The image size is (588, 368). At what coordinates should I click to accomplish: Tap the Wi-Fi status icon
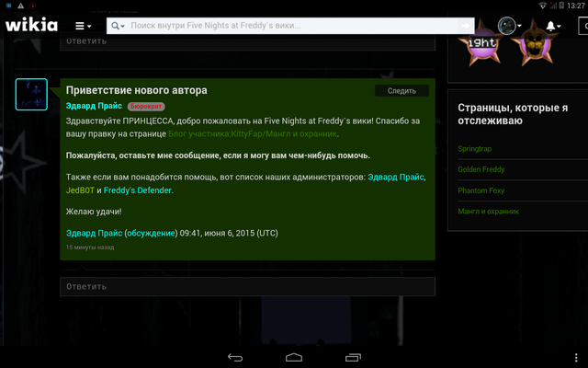(542, 6)
